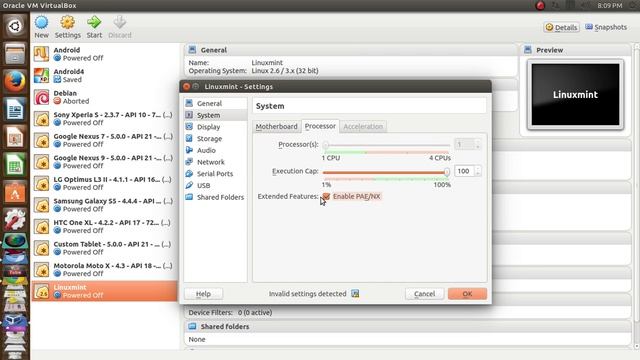Open the Snapshots view

click(x=606, y=27)
